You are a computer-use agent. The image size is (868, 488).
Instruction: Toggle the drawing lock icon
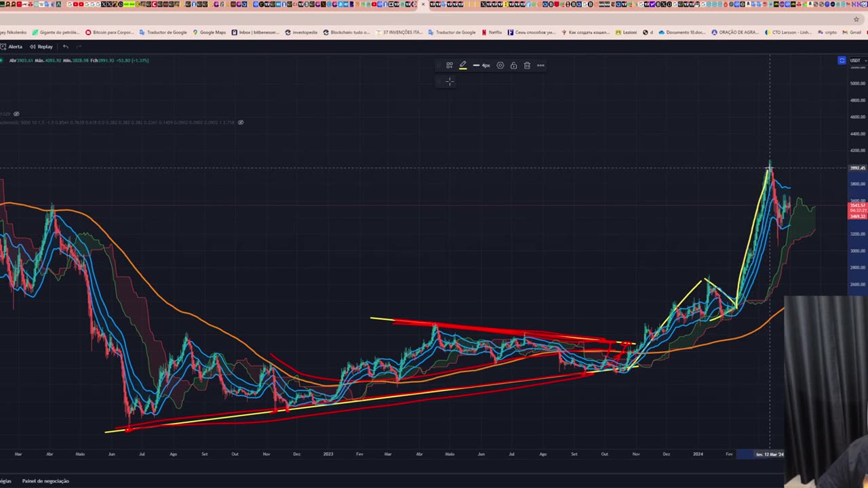coord(513,66)
